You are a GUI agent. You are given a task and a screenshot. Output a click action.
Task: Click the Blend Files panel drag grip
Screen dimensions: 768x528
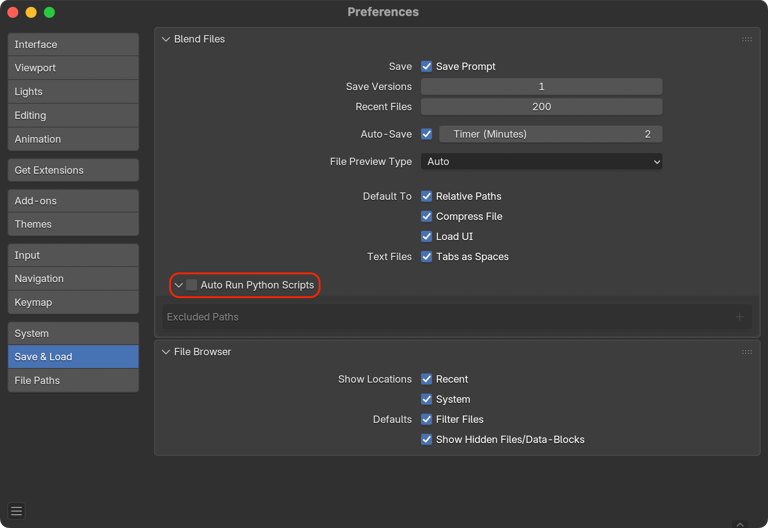click(746, 39)
